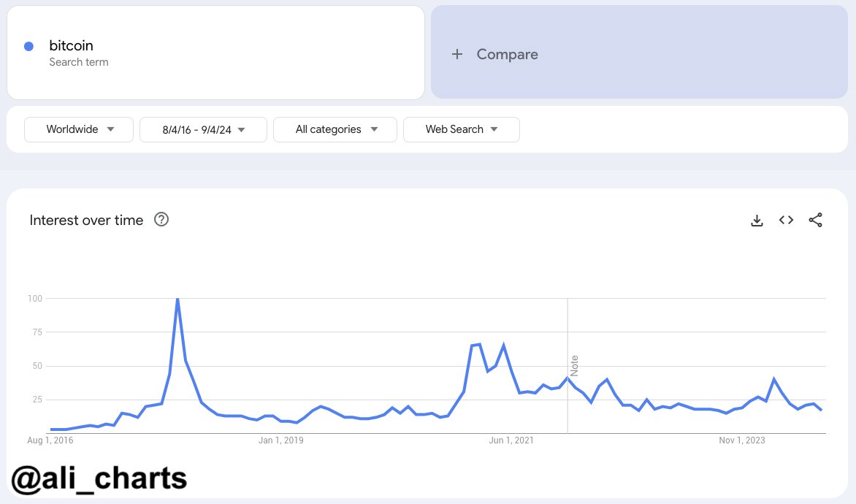The width and height of the screenshot is (856, 504).
Task: Open the Web Search type dropdown
Action: click(x=461, y=129)
